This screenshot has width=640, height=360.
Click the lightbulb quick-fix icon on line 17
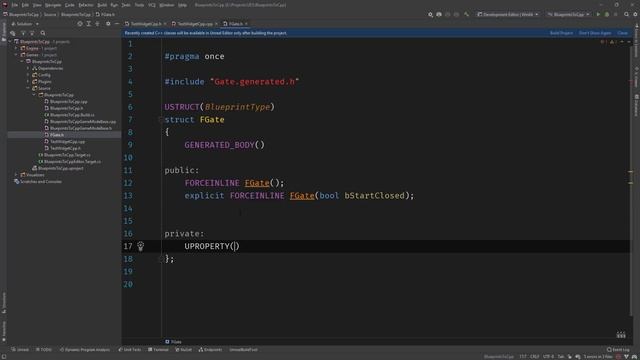(140, 246)
